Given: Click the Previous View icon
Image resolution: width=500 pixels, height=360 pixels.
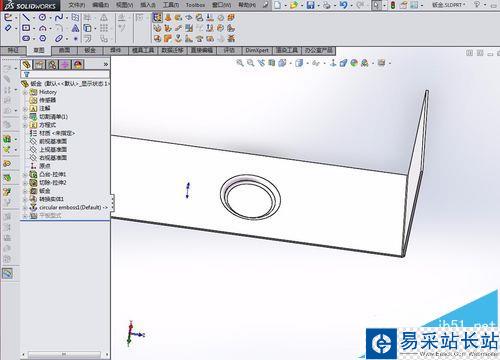Looking at the screenshot, I should (261, 62).
